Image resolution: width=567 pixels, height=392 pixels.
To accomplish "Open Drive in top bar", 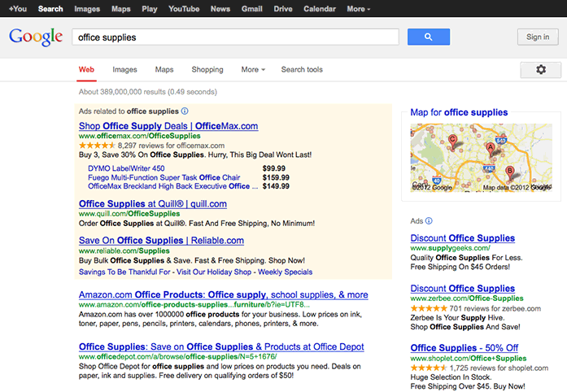I will pyautogui.click(x=283, y=9).
